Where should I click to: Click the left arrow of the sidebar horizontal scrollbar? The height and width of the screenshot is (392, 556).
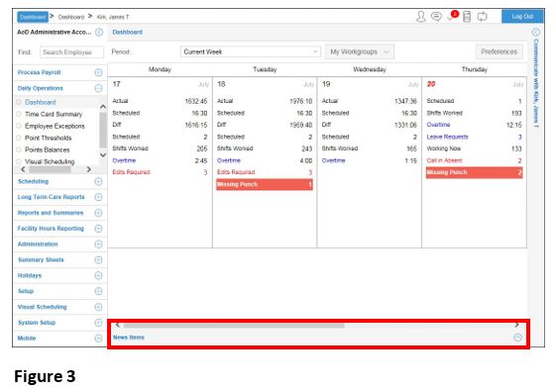point(23,169)
